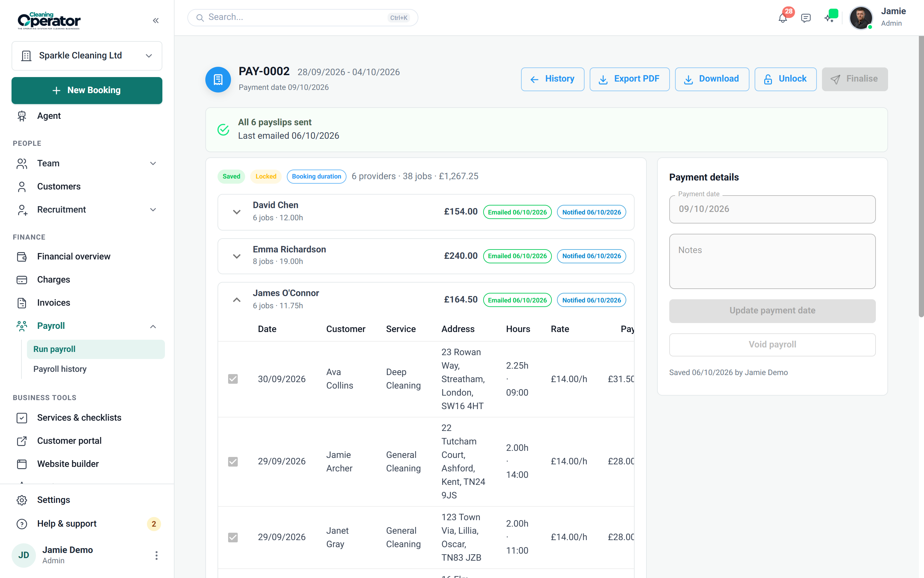Open Jamie Demo three-dot menu
The image size is (924, 578).
point(156,556)
